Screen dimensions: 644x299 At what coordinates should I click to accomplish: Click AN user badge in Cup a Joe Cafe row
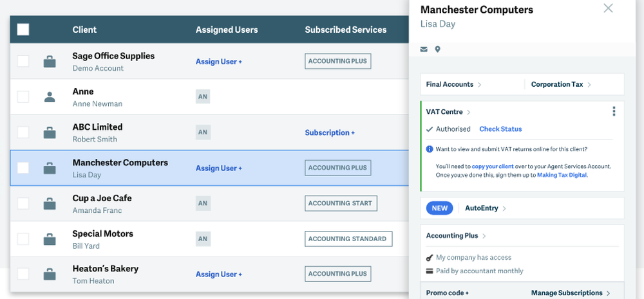tap(203, 203)
